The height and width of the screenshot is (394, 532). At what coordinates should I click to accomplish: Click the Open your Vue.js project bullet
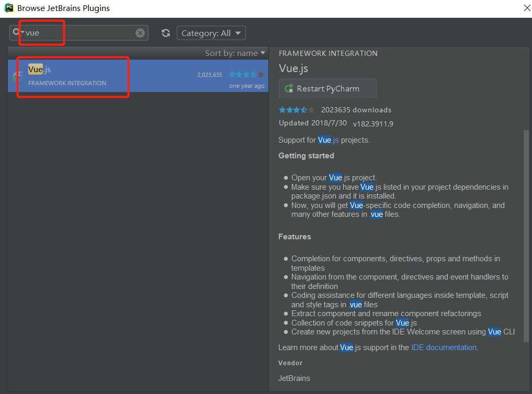[x=334, y=178]
